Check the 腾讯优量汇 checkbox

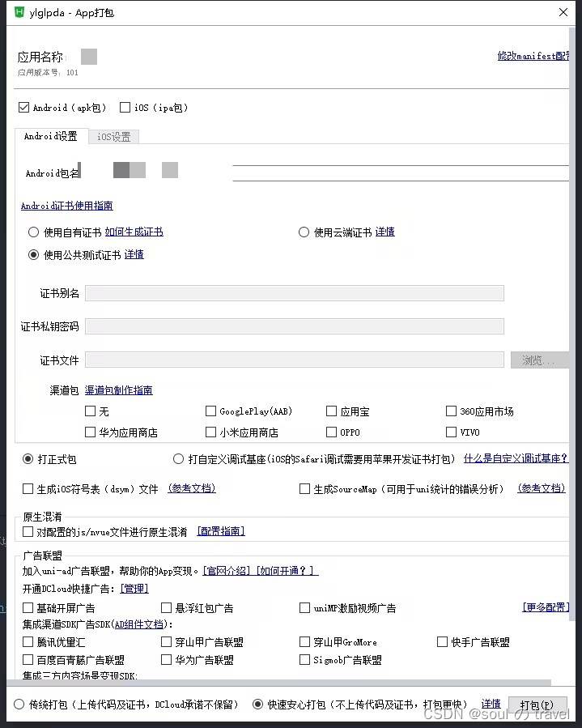pyautogui.click(x=28, y=642)
